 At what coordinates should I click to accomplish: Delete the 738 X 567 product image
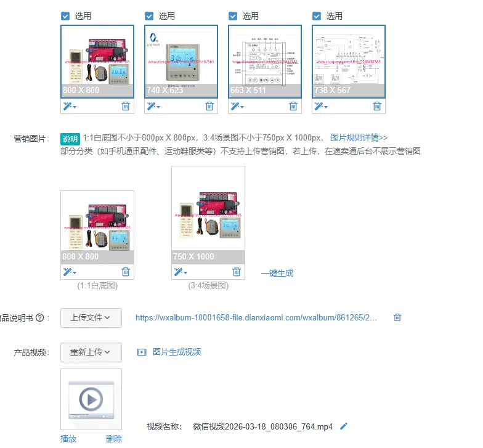click(377, 106)
